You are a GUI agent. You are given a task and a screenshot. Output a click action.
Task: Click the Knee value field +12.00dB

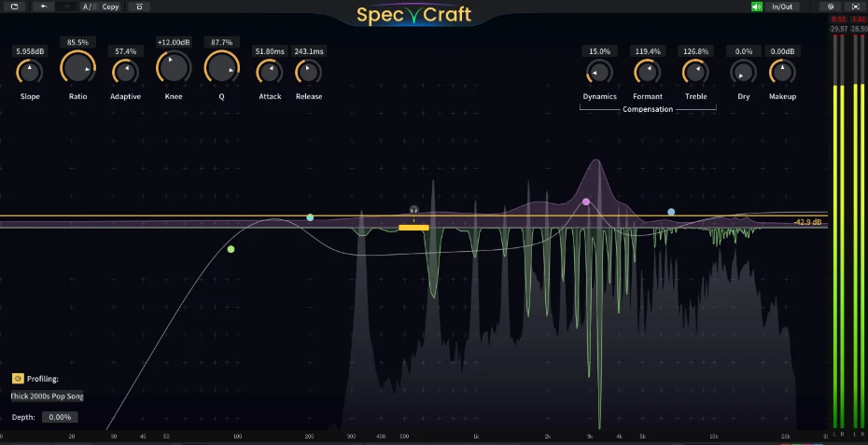pos(174,42)
